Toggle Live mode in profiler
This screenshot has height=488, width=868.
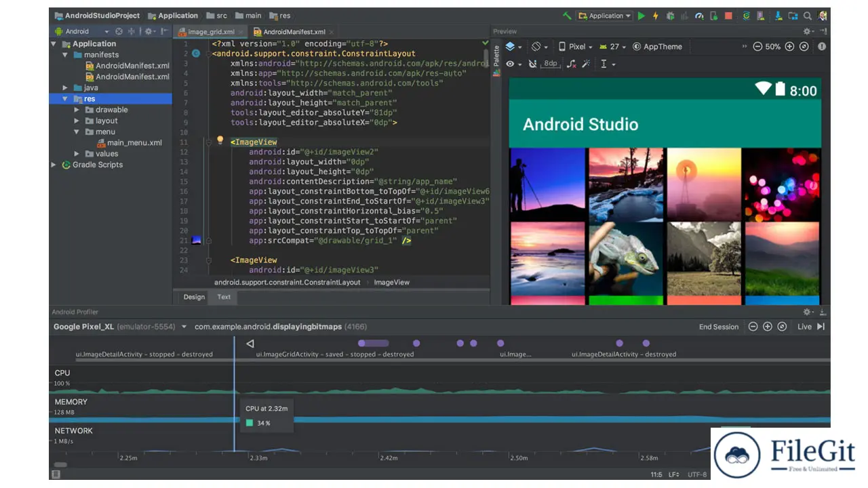(x=811, y=327)
